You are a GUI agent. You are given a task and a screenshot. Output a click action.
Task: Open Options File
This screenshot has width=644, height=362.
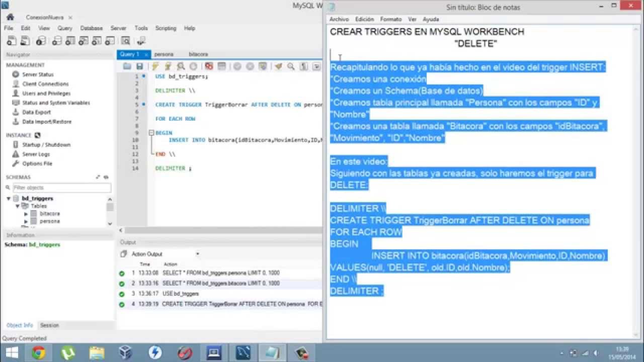pyautogui.click(x=37, y=164)
